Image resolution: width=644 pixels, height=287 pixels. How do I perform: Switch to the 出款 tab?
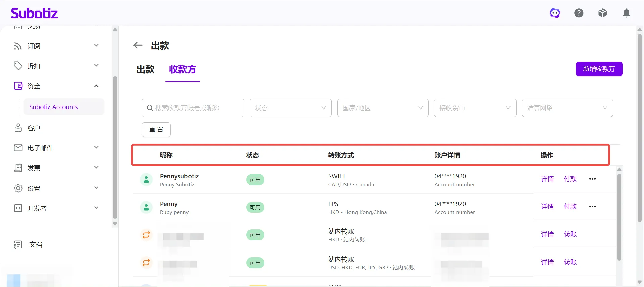145,69
